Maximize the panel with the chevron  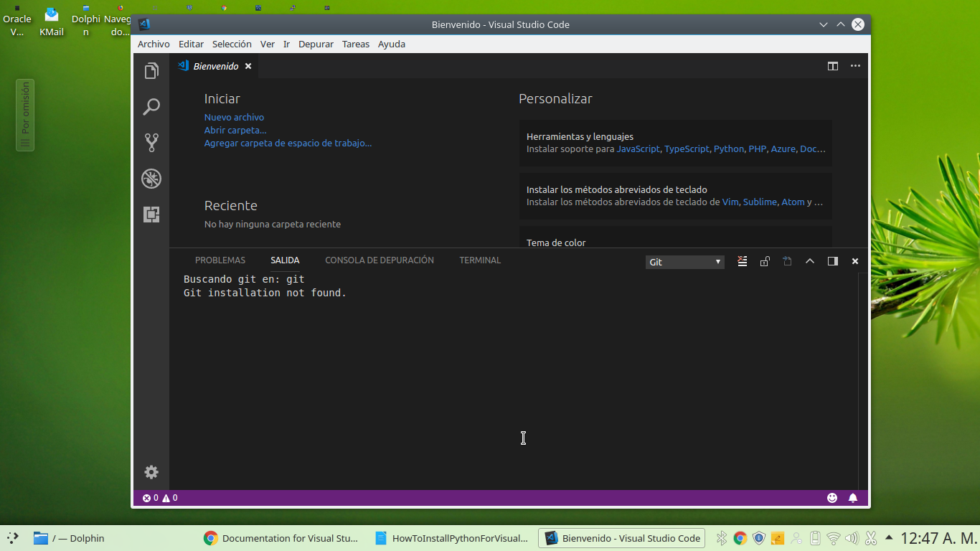(x=810, y=261)
